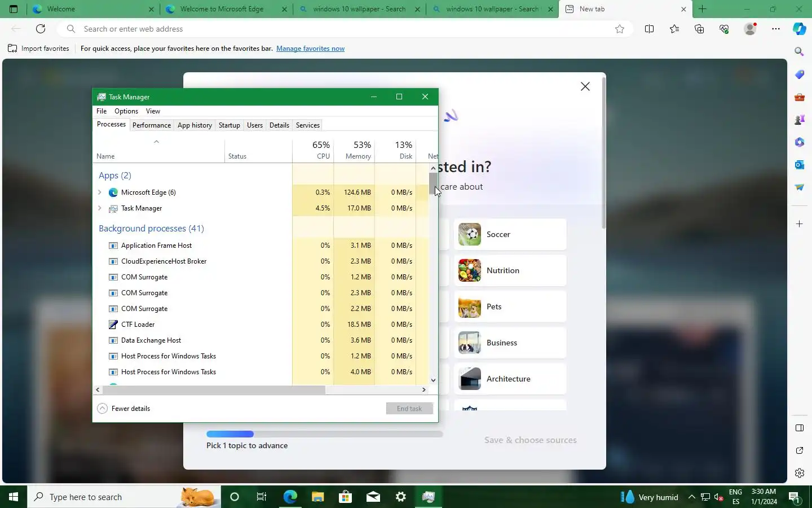Switch to Users tab
This screenshot has height=508, width=812.
click(255, 125)
